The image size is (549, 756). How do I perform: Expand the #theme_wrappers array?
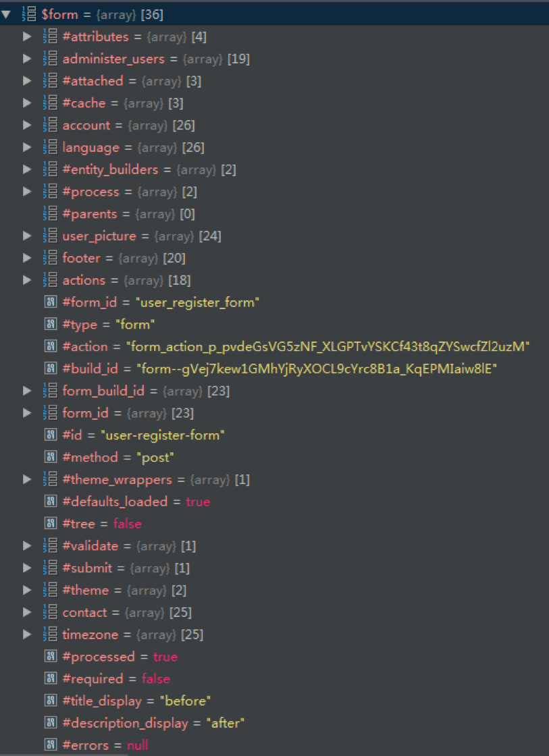tap(27, 479)
